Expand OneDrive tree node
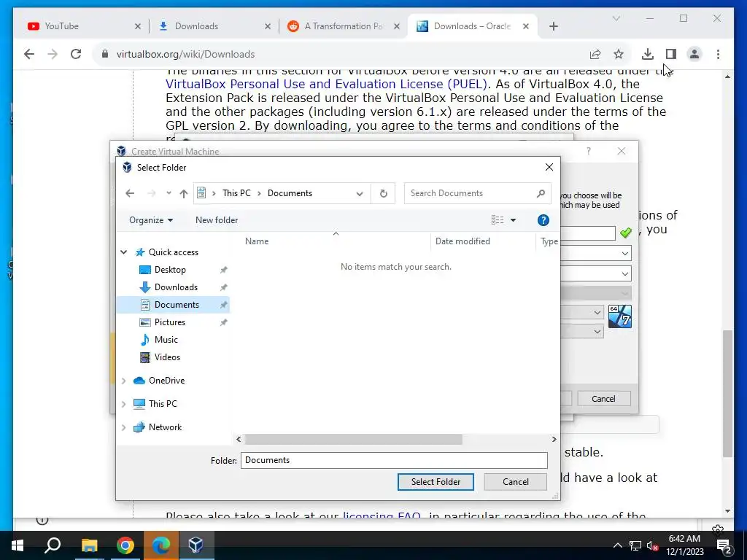The width and height of the screenshot is (747, 560). click(124, 381)
